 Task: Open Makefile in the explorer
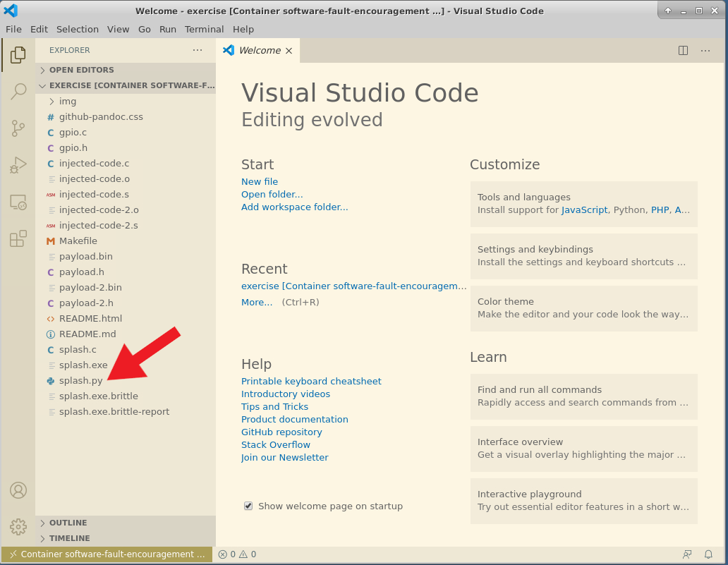[x=126, y=241]
